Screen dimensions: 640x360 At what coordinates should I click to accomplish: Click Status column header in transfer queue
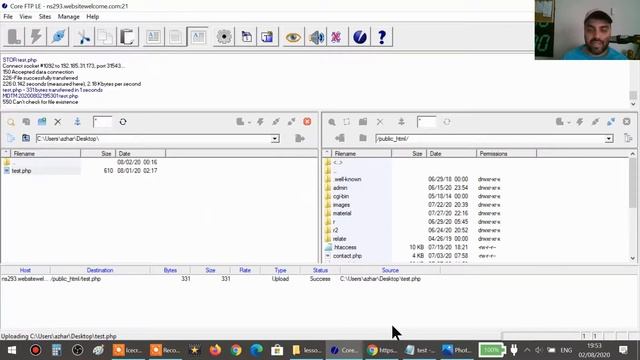pyautogui.click(x=320, y=270)
